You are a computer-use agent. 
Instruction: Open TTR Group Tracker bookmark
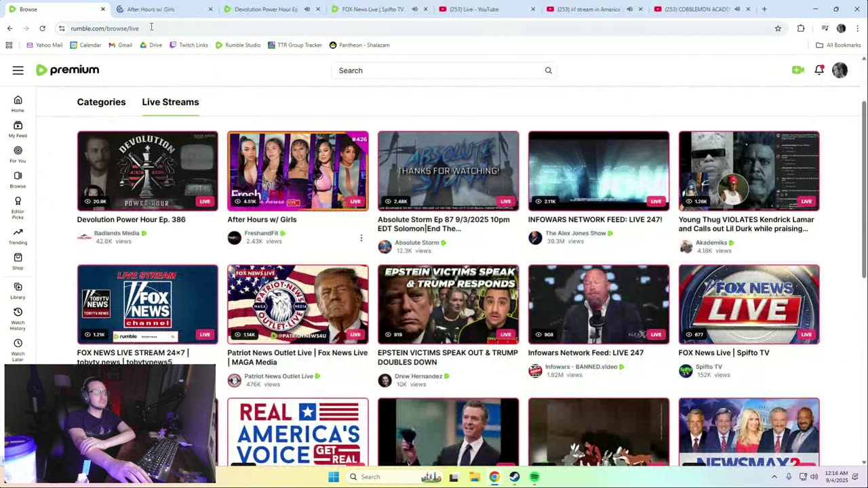click(294, 45)
